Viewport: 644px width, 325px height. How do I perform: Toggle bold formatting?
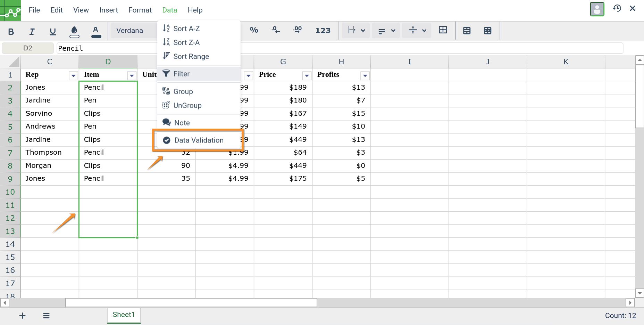point(11,31)
